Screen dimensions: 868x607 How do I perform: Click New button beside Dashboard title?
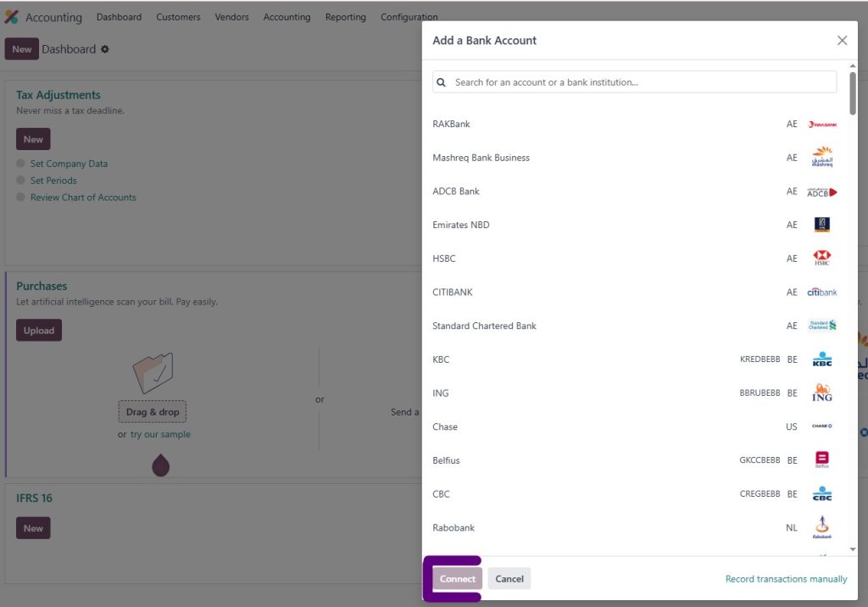tap(21, 48)
